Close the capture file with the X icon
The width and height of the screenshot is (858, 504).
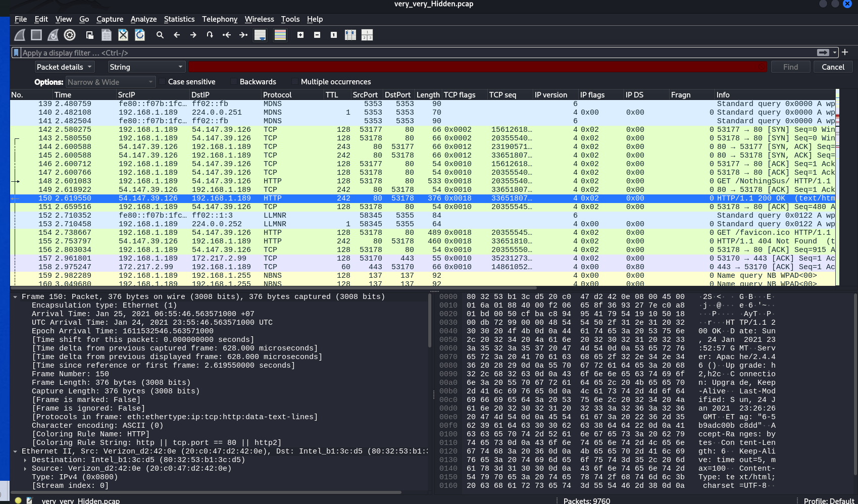coord(123,35)
